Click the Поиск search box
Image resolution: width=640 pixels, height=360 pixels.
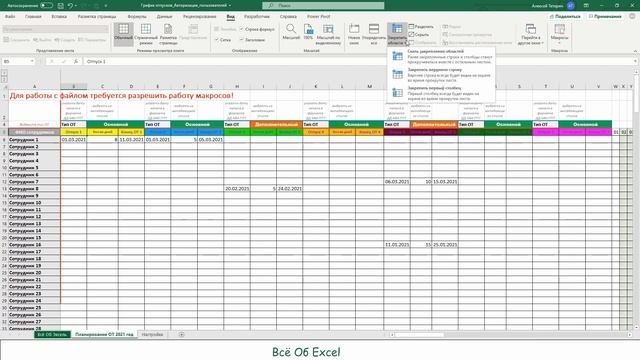(x=323, y=6)
